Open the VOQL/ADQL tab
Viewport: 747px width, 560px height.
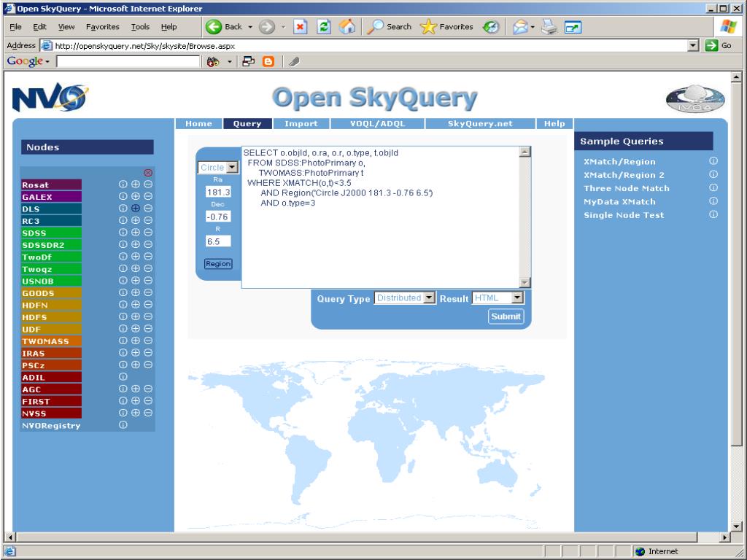pos(377,124)
